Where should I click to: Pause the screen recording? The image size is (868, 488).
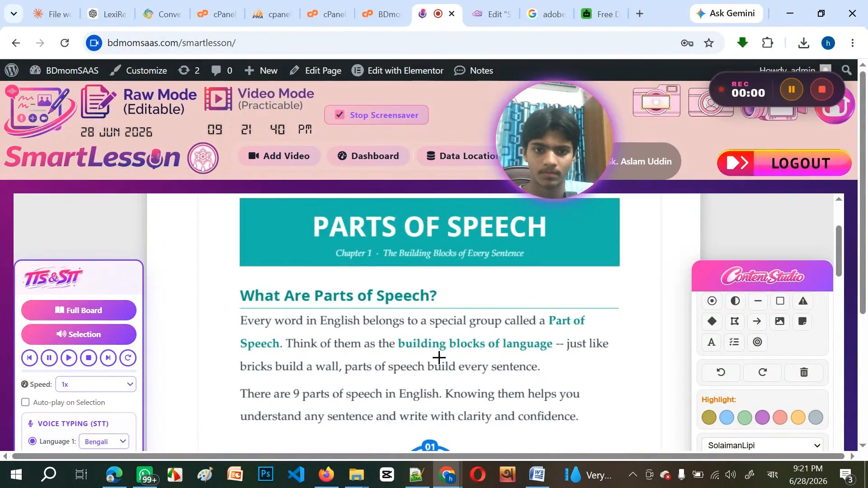(x=792, y=89)
